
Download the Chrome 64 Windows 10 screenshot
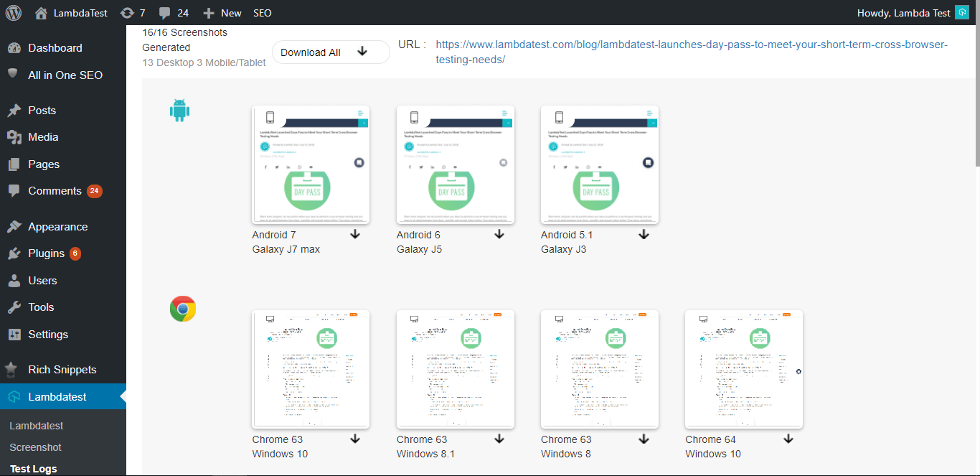[x=788, y=438]
